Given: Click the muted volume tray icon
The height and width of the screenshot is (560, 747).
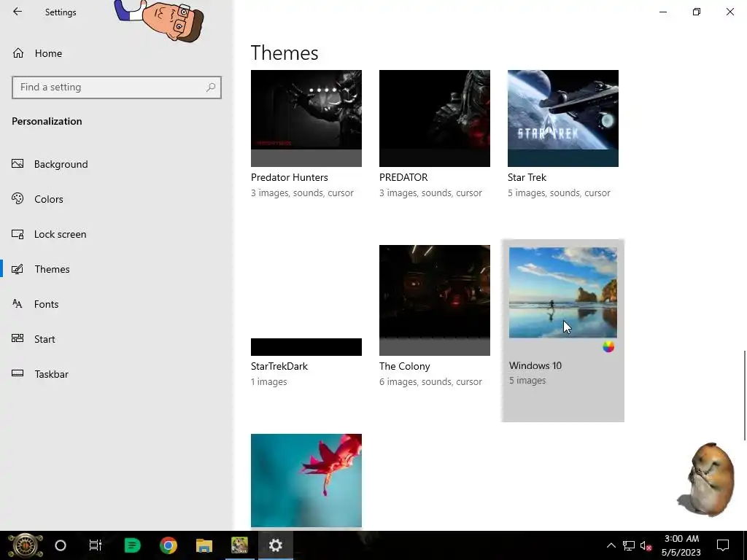Looking at the screenshot, I should (x=646, y=545).
